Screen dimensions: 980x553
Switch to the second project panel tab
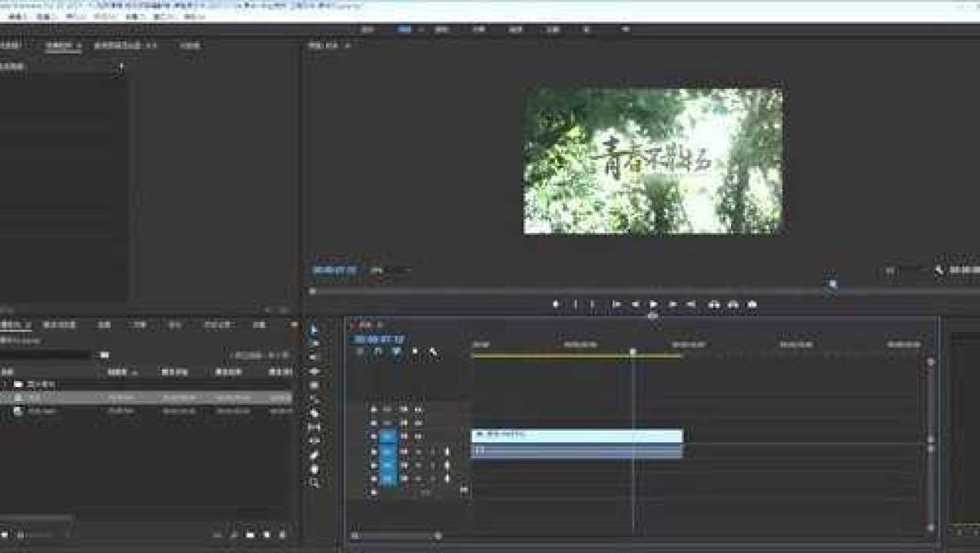59,325
